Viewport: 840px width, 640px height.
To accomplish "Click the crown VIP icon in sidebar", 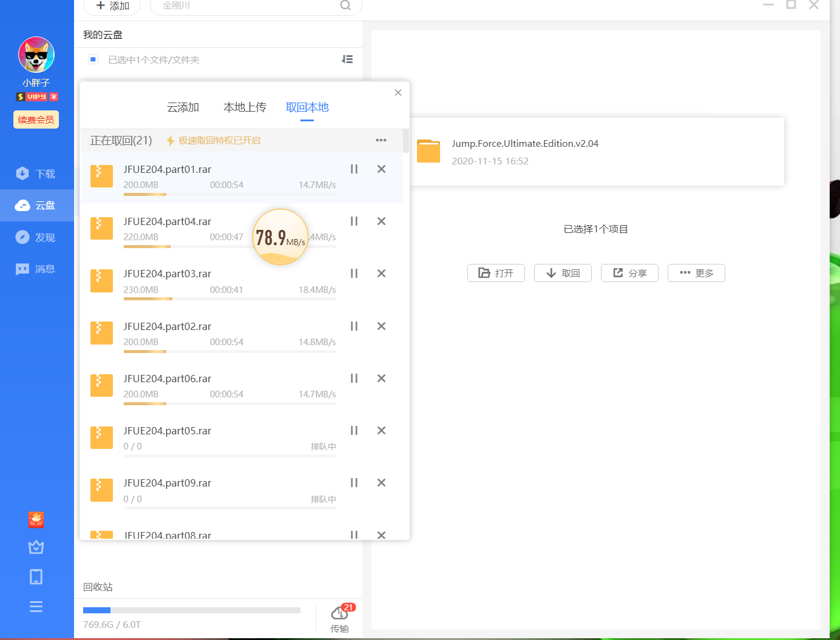I will (36, 547).
